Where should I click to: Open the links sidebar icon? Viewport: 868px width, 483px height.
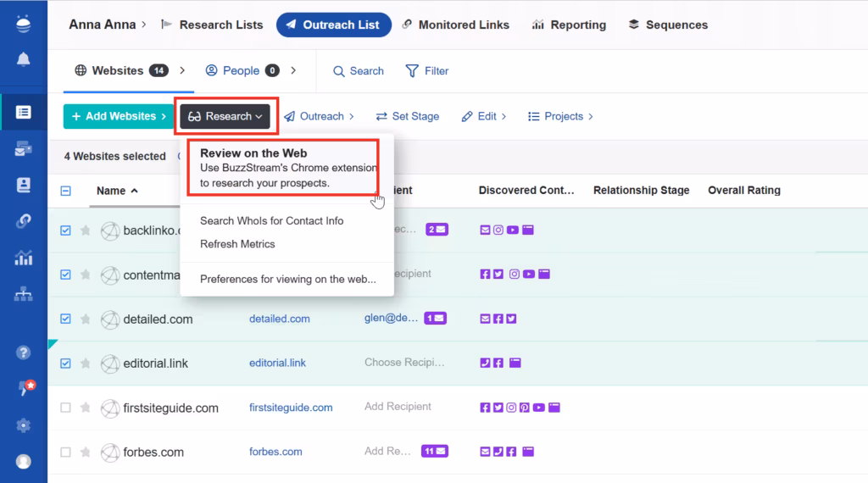23,221
